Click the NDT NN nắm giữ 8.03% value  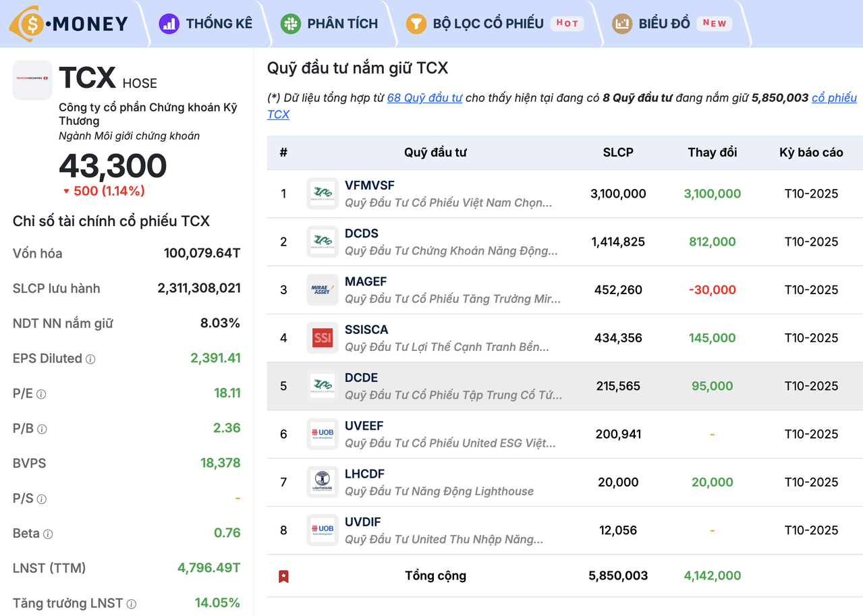coord(220,324)
